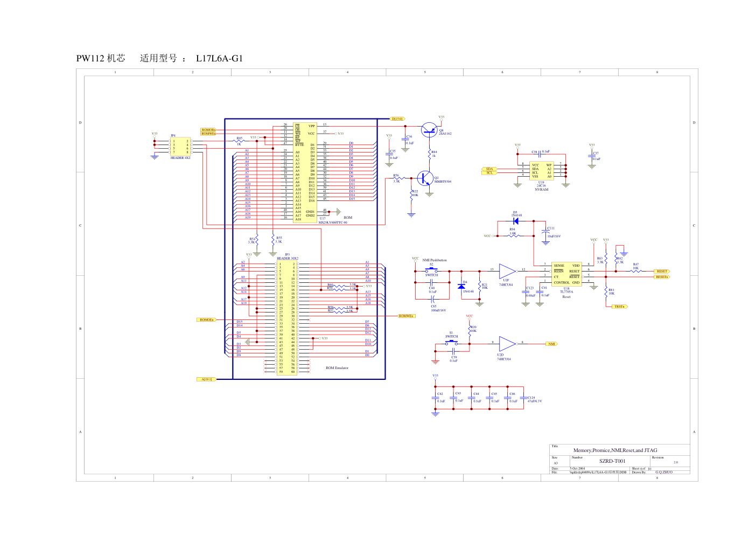
Task: Select the A[19:1] bus port label
Action: click(x=207, y=379)
